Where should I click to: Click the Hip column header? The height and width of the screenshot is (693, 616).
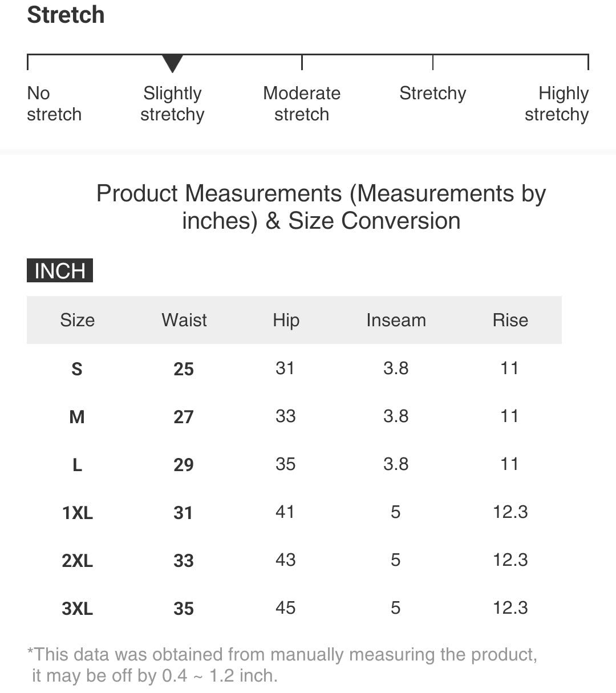286,320
